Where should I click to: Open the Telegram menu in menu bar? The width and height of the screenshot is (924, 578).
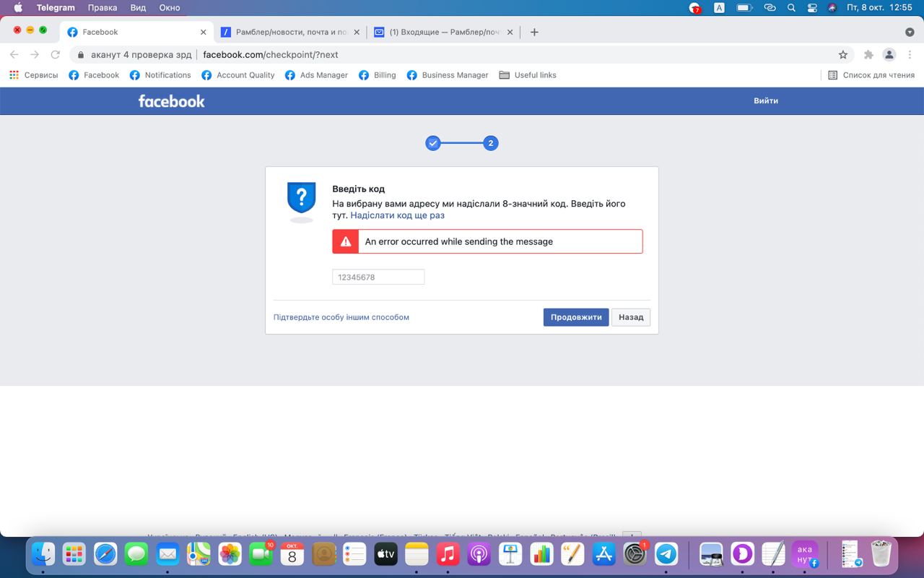pos(56,8)
